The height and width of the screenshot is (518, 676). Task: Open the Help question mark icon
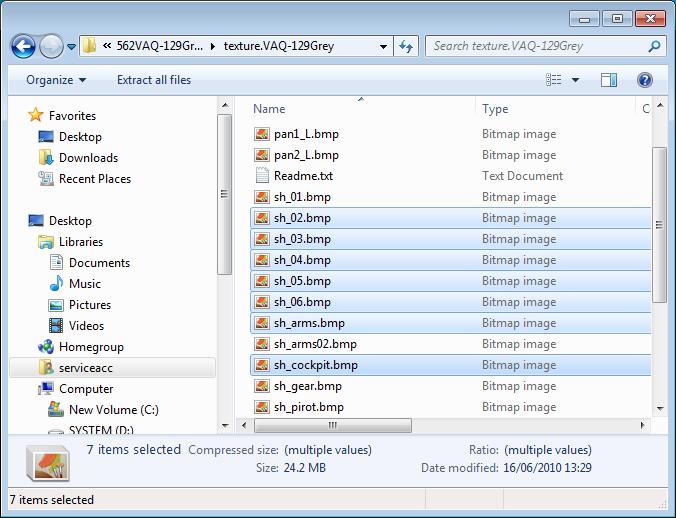[645, 80]
